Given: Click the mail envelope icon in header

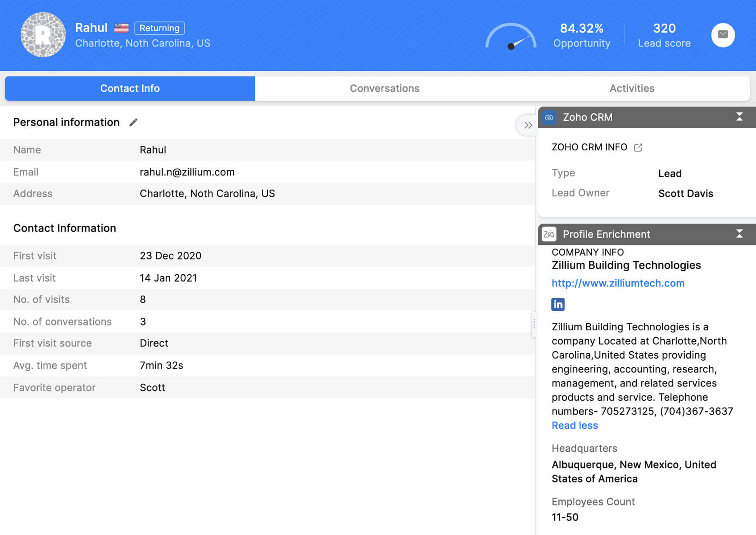Looking at the screenshot, I should tap(723, 35).
